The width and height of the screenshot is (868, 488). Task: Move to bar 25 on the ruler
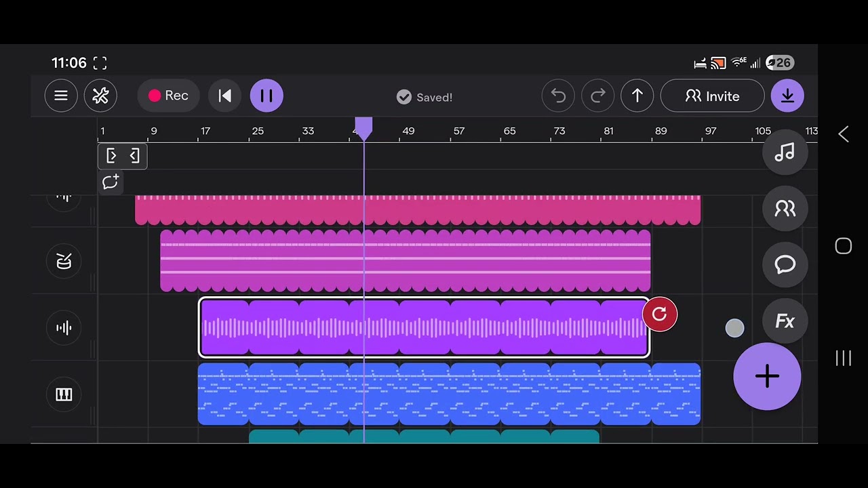[258, 131]
